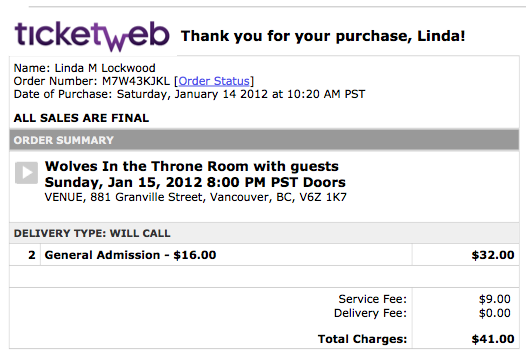The height and width of the screenshot is (363, 526).
Task: Click the Total Charges label
Action: coord(362,339)
